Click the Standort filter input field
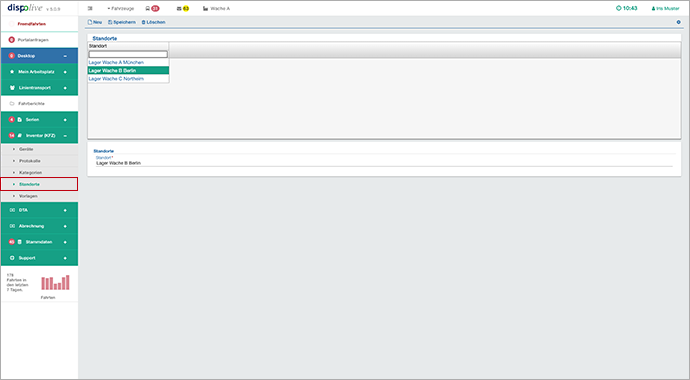 [128, 54]
